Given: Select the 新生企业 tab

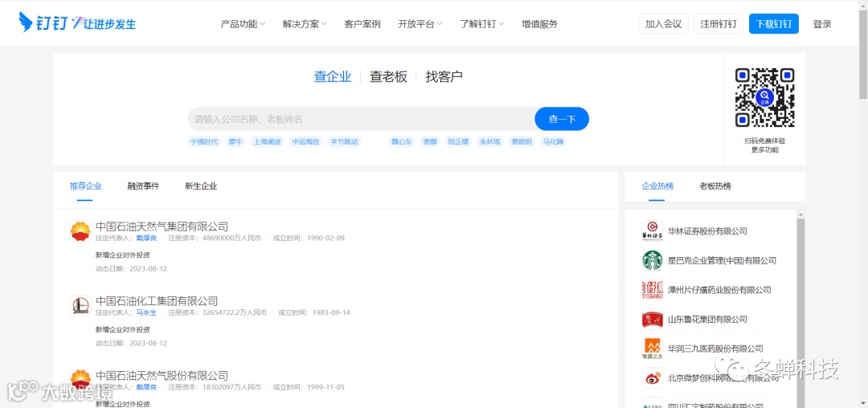Looking at the screenshot, I should 201,186.
